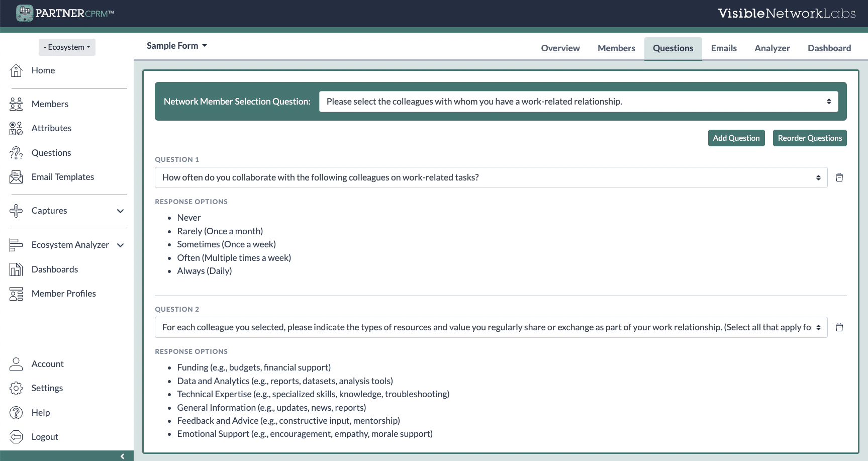
Task: Click the Reorder Questions button
Action: [x=810, y=138]
